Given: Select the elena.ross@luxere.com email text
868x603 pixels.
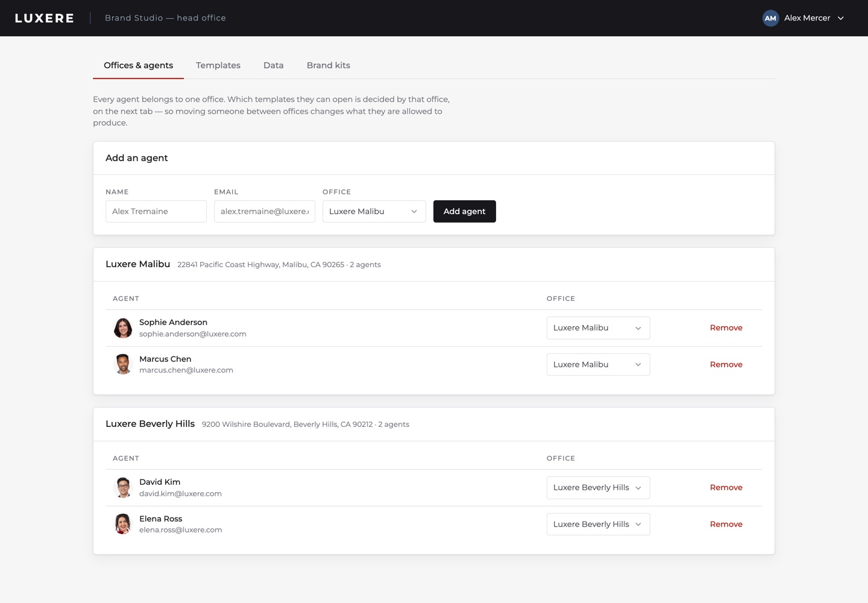Looking at the screenshot, I should point(181,530).
